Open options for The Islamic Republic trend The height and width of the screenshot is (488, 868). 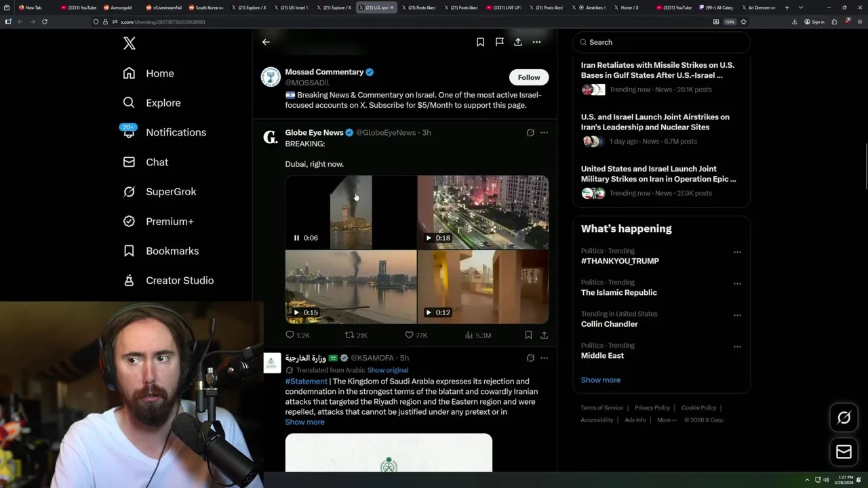[737, 283]
